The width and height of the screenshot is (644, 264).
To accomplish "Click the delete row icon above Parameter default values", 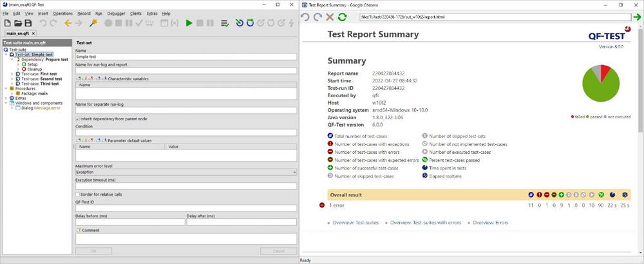I will coord(91,140).
